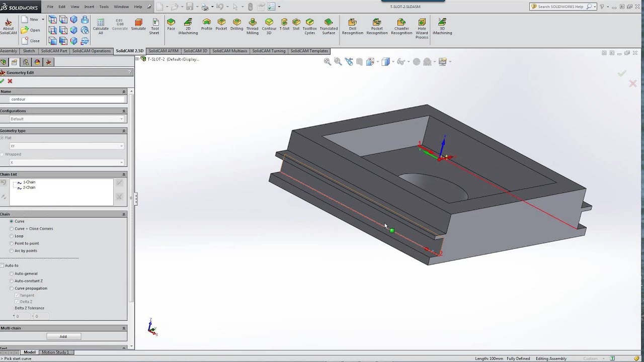Image resolution: width=644 pixels, height=362 pixels.
Task: Click the Open button
Action: [x=31, y=30]
